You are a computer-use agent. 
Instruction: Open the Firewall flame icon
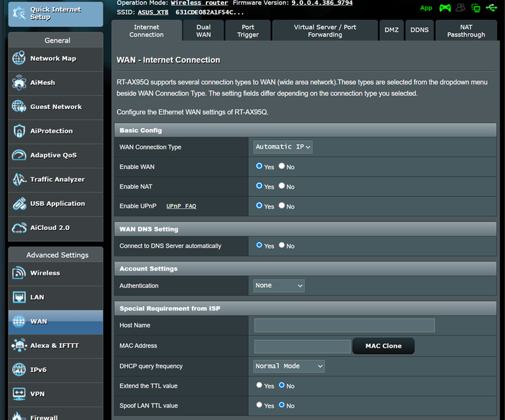[18, 416]
